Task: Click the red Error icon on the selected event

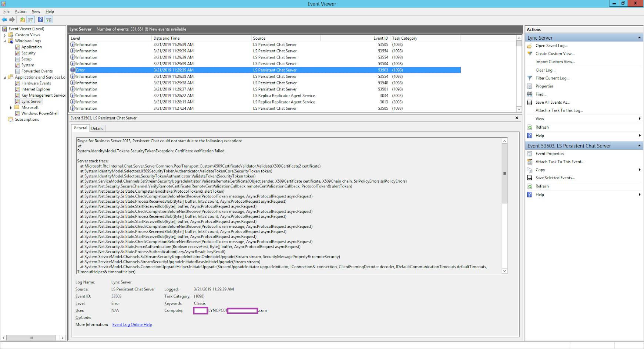Action: (73, 70)
